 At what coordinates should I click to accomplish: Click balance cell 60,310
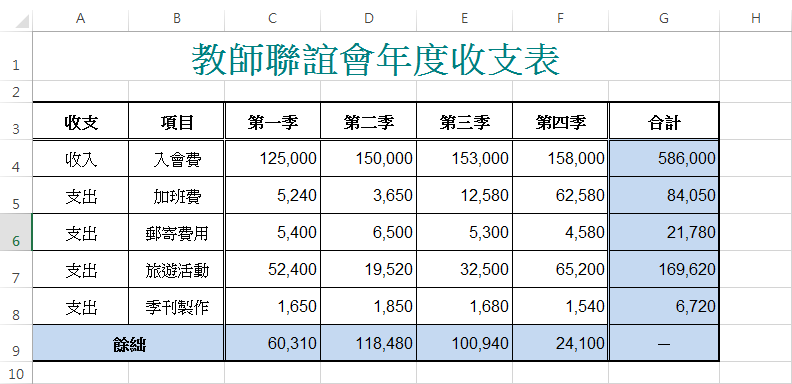pos(273,343)
